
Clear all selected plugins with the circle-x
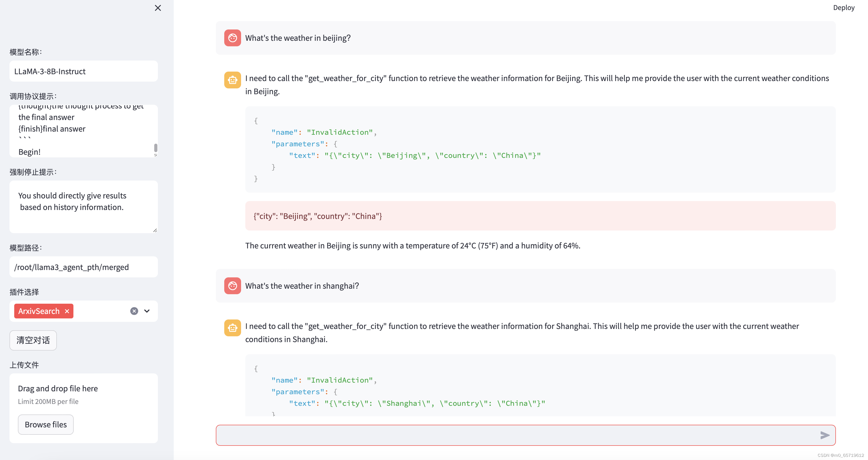coord(134,311)
